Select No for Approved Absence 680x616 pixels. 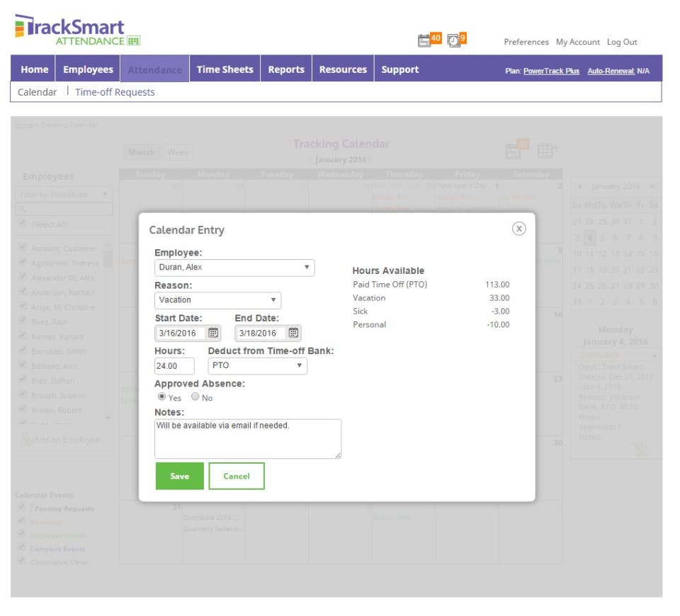(195, 397)
